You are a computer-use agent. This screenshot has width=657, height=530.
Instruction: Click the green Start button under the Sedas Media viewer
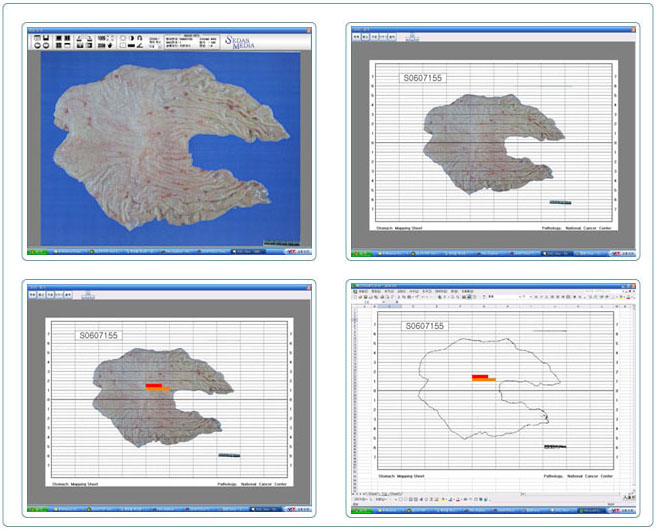coord(37,252)
